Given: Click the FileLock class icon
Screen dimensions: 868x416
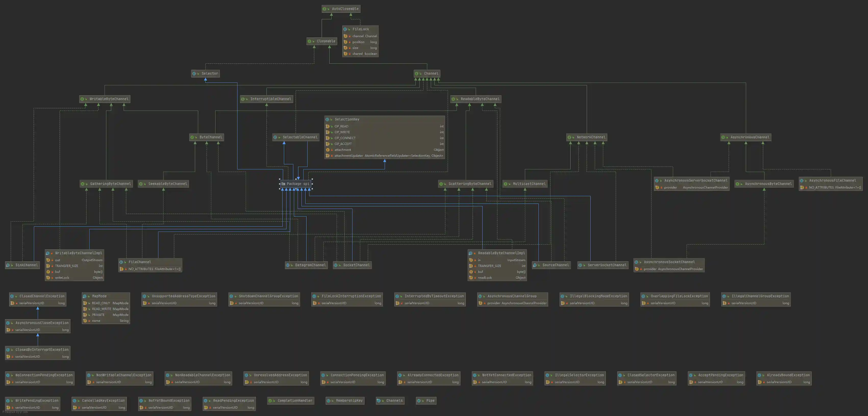Looking at the screenshot, I should pyautogui.click(x=345, y=29).
